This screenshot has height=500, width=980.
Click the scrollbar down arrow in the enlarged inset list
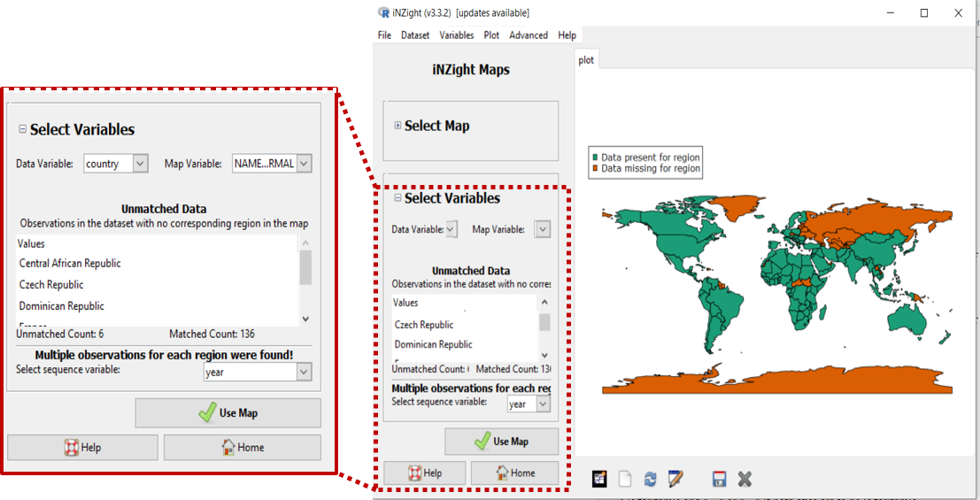click(x=305, y=319)
